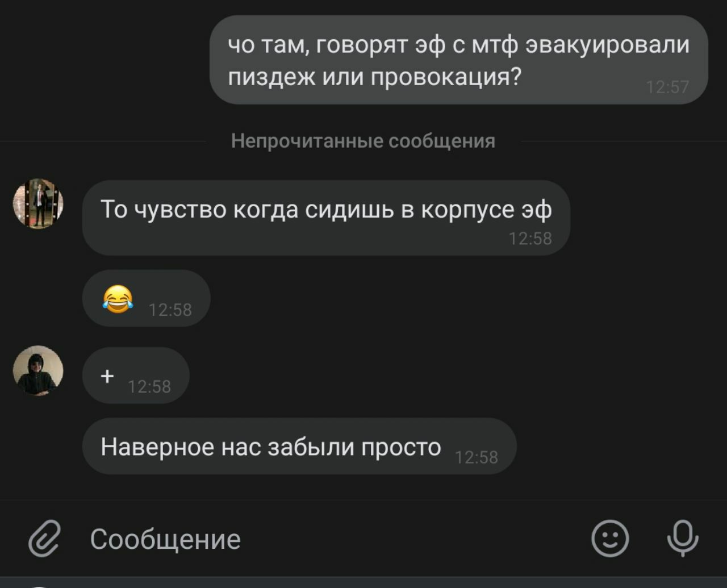Screen dimensions: 727x588
Task: Tap the word провокация in outgoing message
Action: click(x=445, y=77)
